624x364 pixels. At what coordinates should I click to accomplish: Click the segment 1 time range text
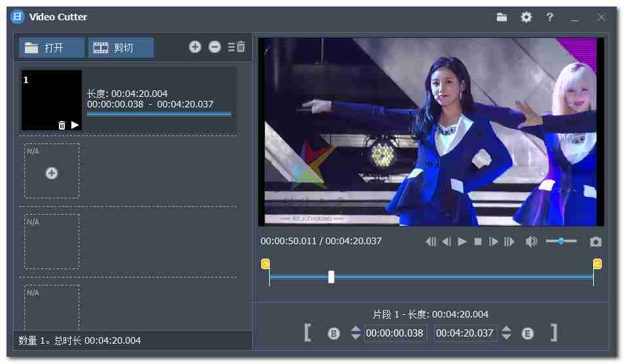pyautogui.click(x=150, y=104)
